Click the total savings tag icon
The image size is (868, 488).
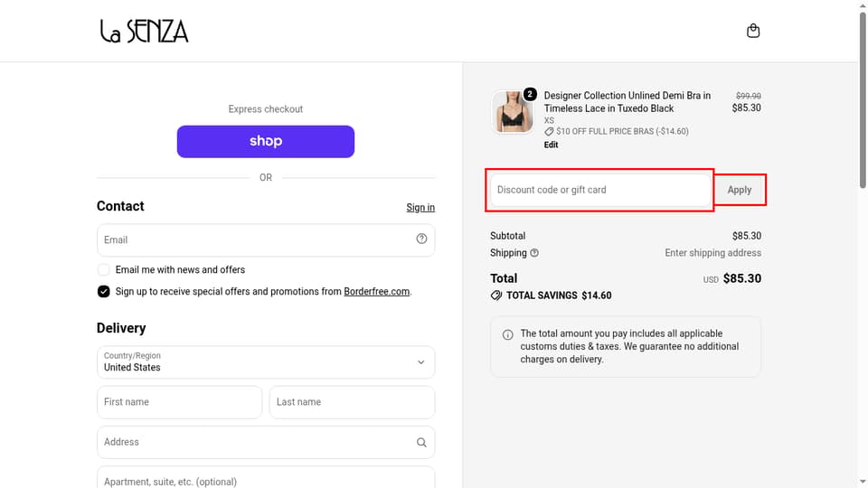pyautogui.click(x=496, y=296)
